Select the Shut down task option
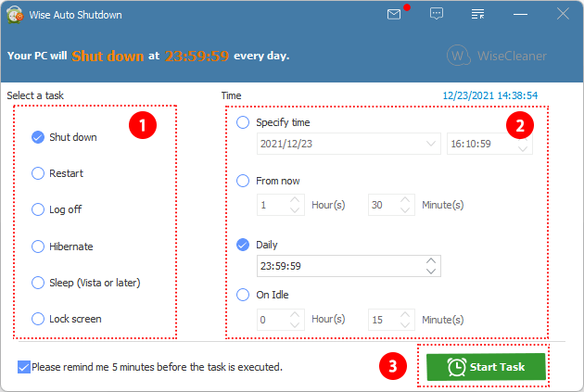Image resolution: width=584 pixels, height=392 pixels. (38, 137)
